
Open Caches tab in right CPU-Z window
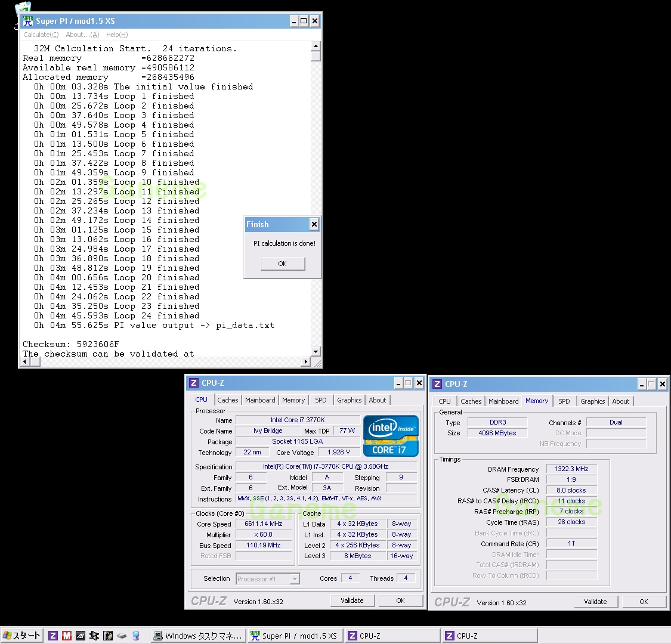pos(471,401)
